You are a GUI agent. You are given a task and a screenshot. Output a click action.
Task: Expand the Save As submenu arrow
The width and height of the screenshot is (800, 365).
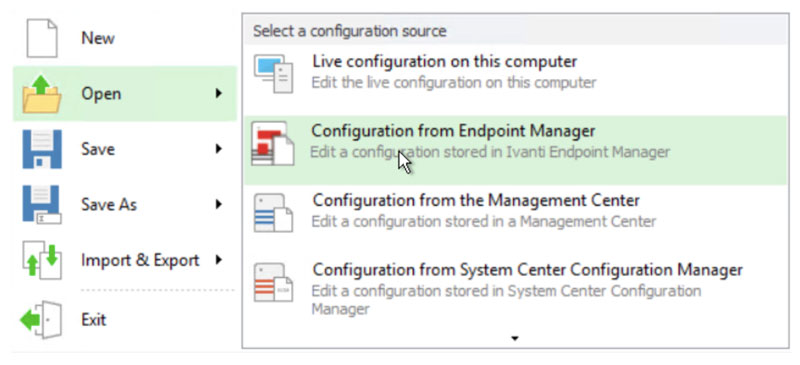[218, 204]
